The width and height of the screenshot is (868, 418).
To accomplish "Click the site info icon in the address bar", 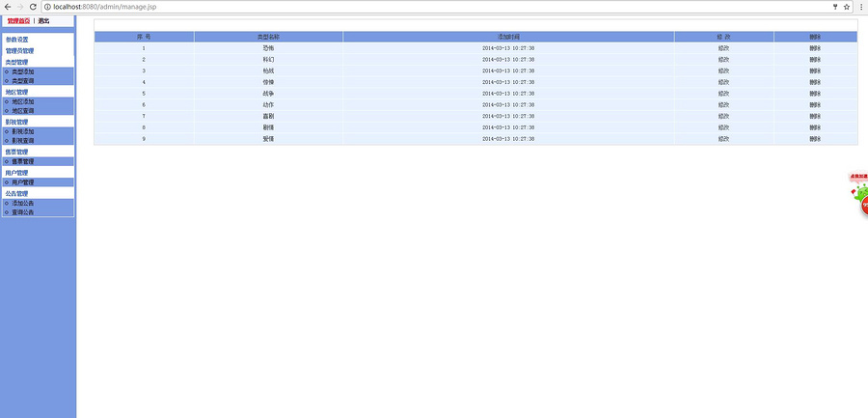I will tap(47, 7).
